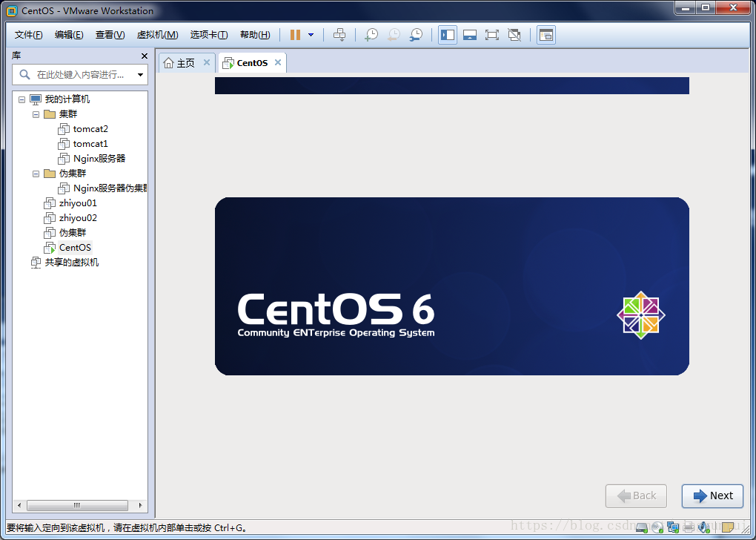The height and width of the screenshot is (540, 756).
Task: Open the 选项卡(T) menu
Action: [x=209, y=35]
